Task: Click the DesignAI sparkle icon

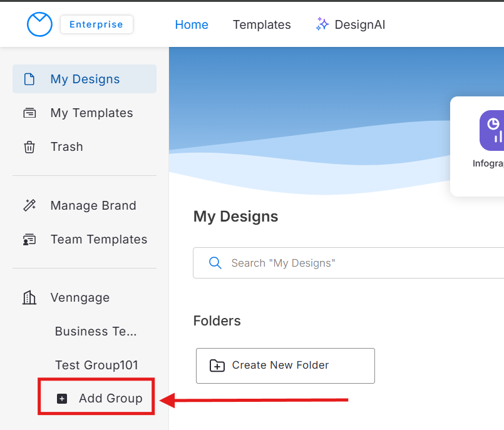Action: (322, 24)
